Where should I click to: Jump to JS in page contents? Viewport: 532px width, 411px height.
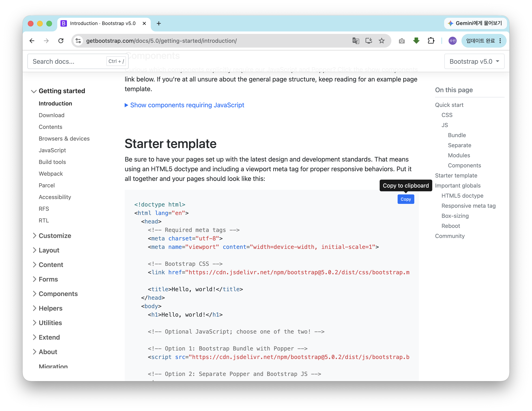click(x=445, y=125)
